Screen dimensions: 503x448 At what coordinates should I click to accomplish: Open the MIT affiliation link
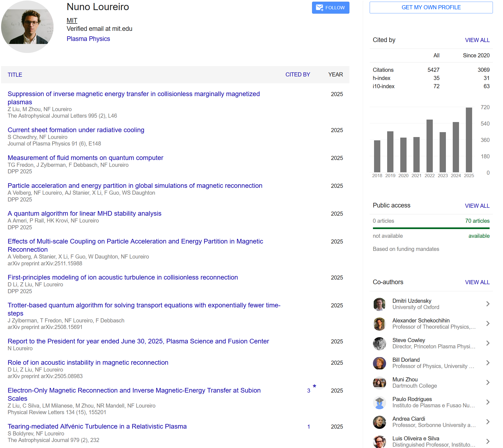pyautogui.click(x=72, y=20)
